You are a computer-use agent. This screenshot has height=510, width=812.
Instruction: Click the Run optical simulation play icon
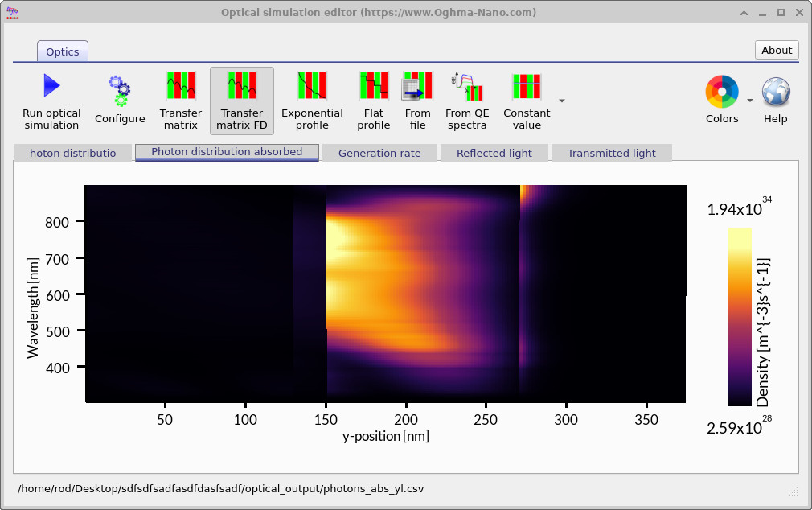[51, 86]
